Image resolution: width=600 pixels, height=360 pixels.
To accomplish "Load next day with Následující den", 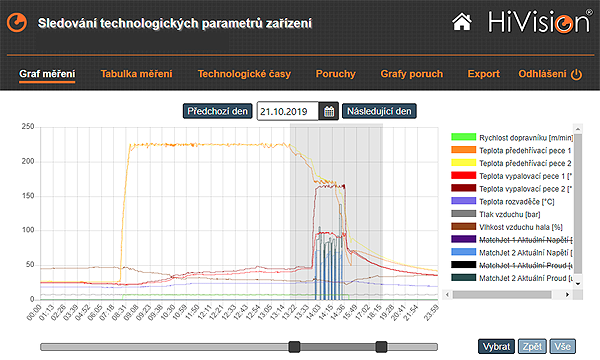I will click(x=379, y=111).
